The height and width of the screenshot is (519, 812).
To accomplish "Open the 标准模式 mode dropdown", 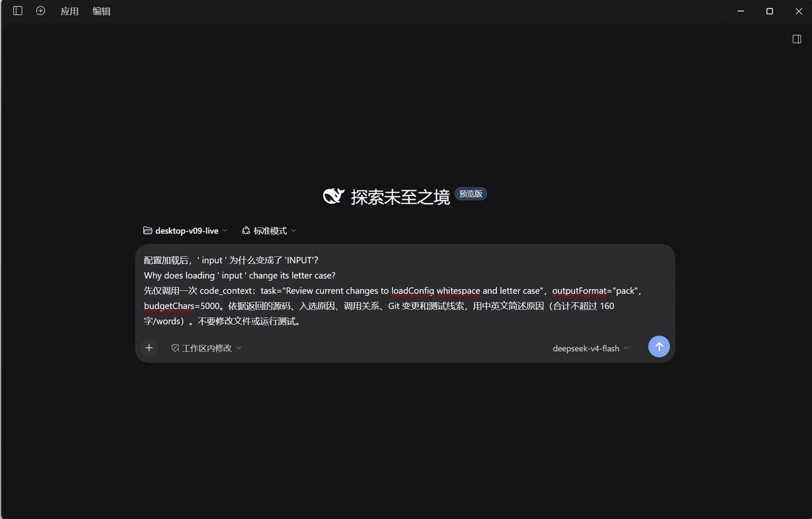I will click(x=269, y=231).
